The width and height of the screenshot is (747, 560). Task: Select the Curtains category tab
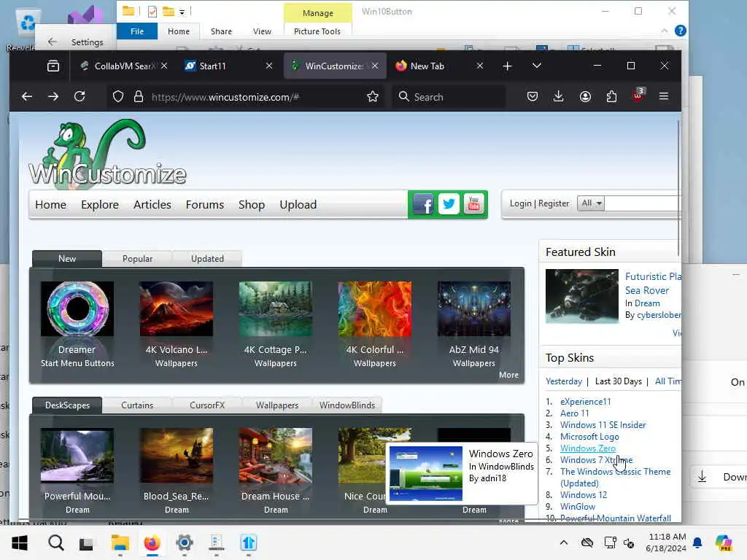click(137, 405)
